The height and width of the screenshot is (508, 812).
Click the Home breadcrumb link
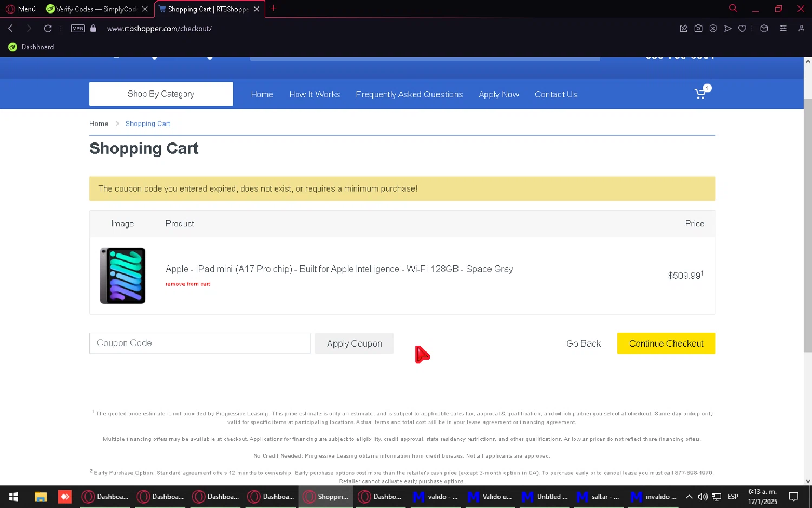click(99, 123)
